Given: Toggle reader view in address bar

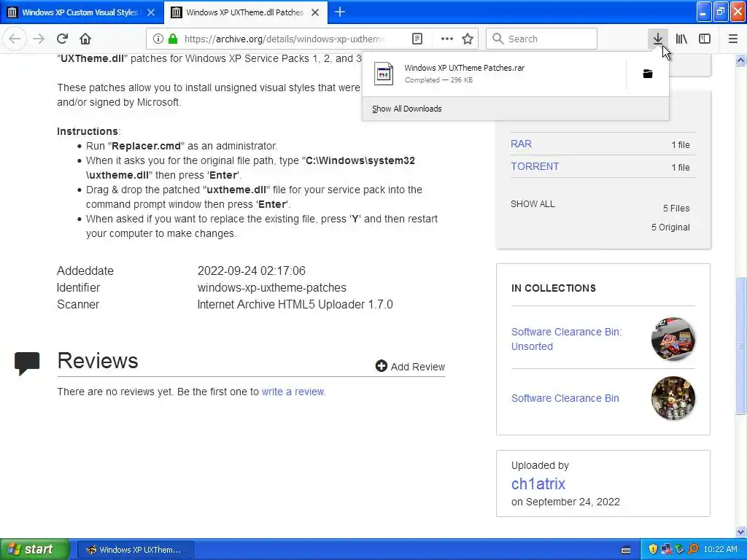Looking at the screenshot, I should pos(417,39).
